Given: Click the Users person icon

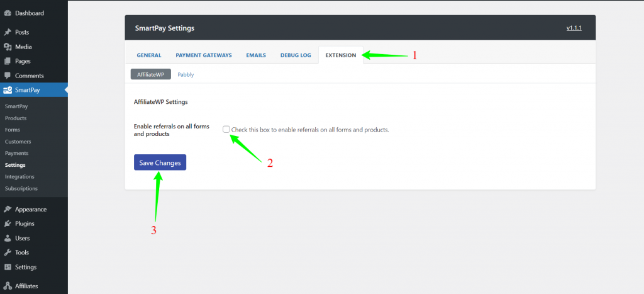Looking at the screenshot, I should (x=8, y=238).
